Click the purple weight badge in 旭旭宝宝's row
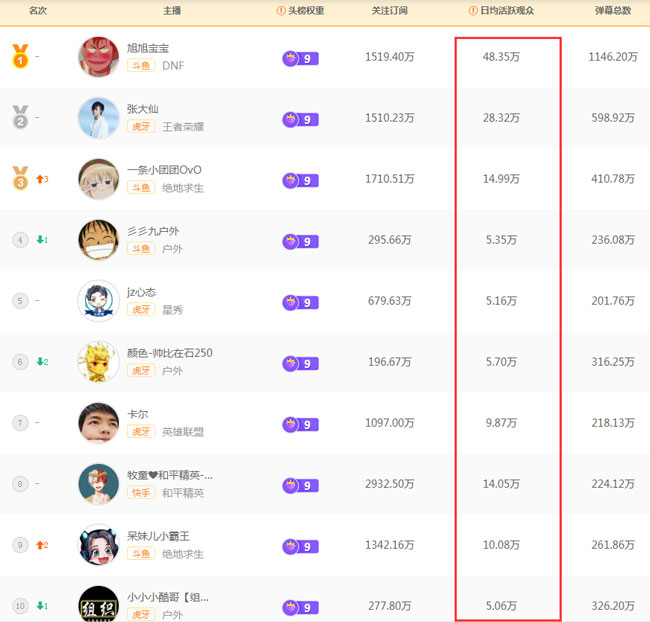This screenshot has width=650, height=622. (x=300, y=59)
